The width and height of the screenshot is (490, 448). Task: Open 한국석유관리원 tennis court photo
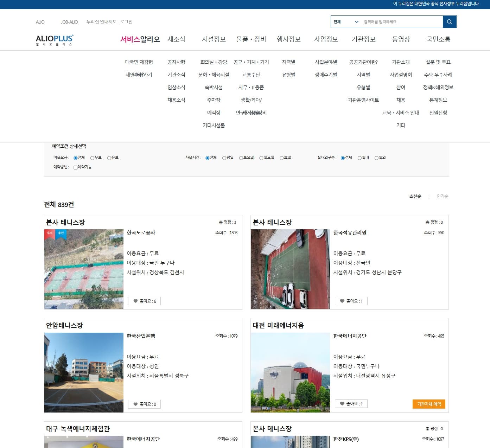[290, 269]
